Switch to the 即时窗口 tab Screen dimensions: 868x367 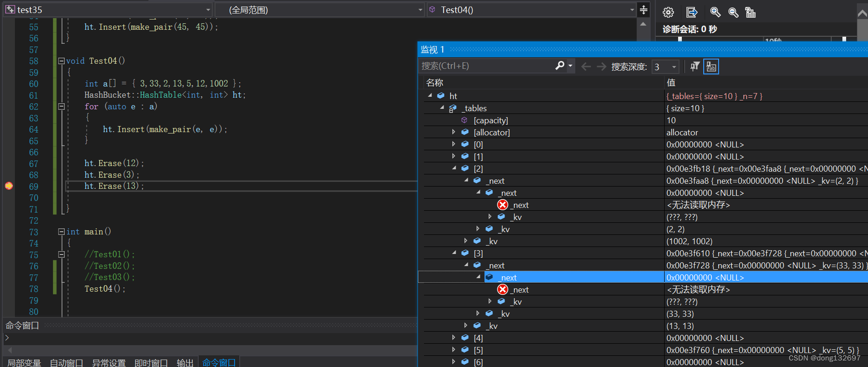(151, 362)
